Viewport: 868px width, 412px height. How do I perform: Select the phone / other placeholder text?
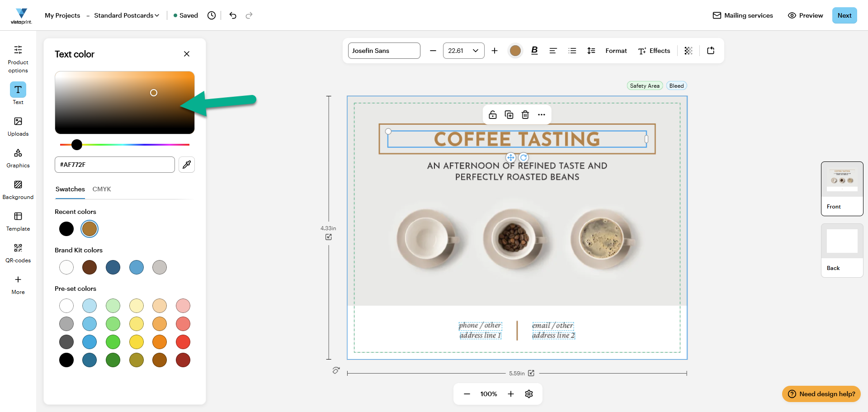point(480,325)
